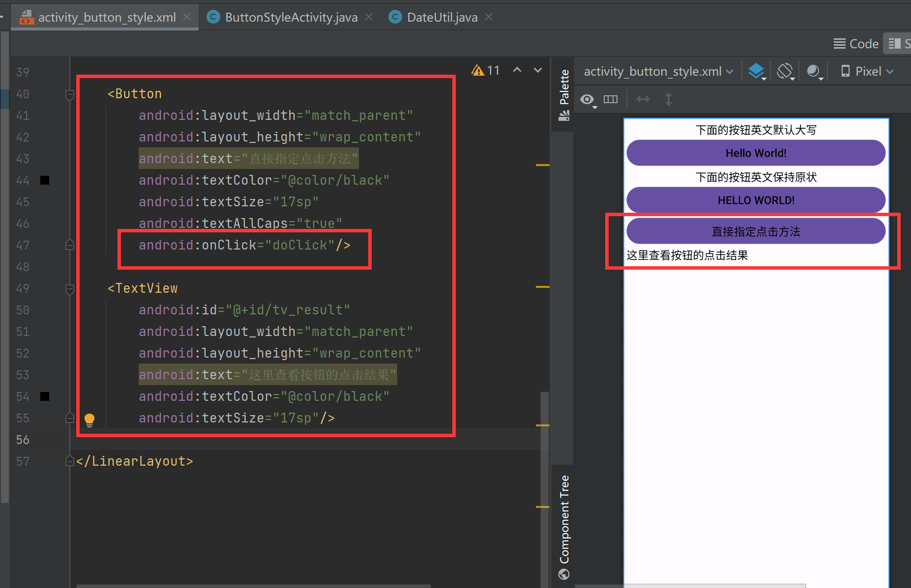Toggle the autoconnect columns icon

click(x=611, y=99)
